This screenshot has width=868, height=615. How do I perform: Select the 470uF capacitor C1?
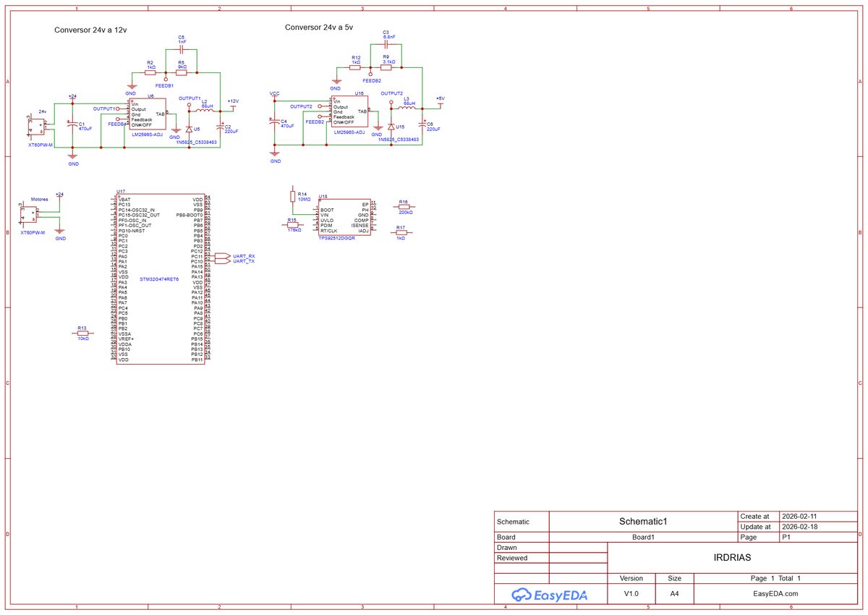click(72, 124)
